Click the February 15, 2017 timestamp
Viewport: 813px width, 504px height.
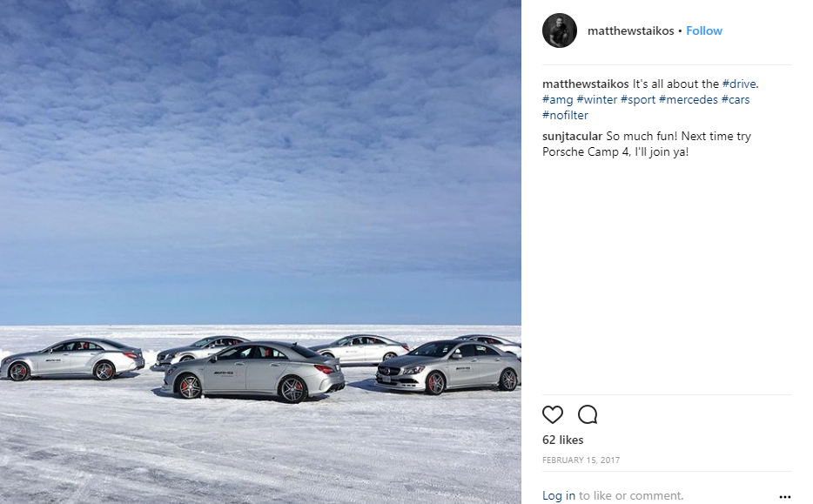tap(581, 460)
